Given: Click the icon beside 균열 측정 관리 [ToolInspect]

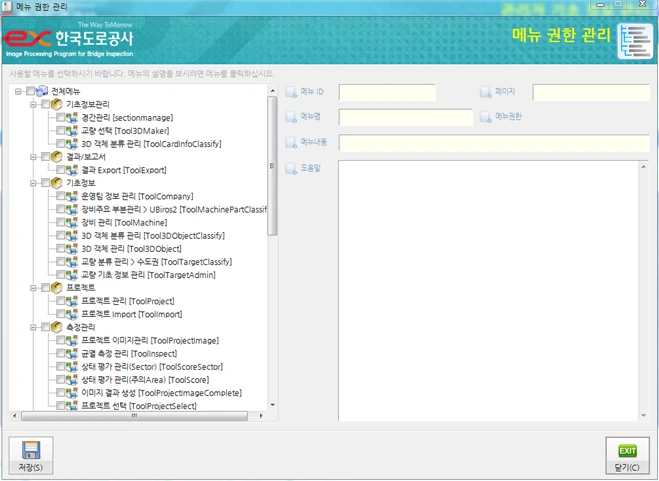Looking at the screenshot, I should (72, 353).
